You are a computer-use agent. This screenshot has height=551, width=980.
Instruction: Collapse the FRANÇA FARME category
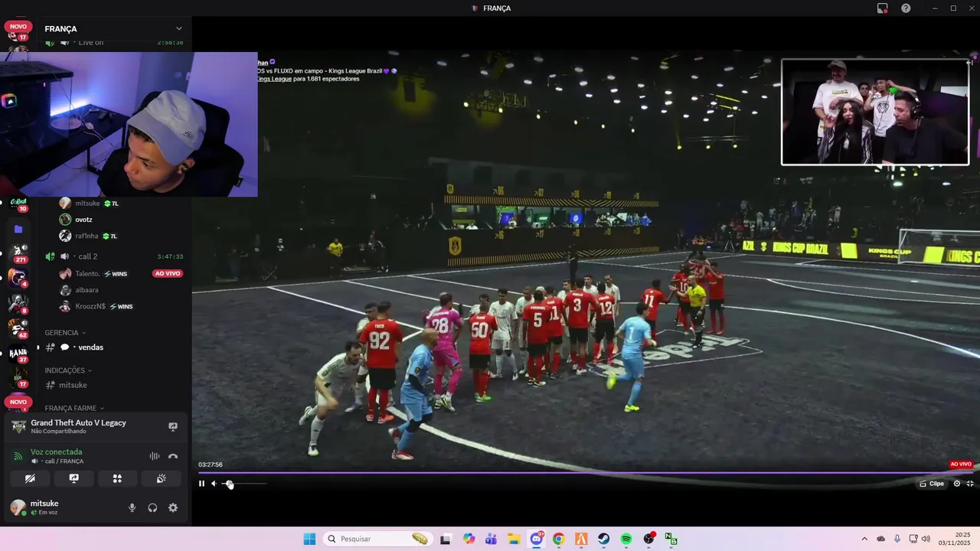click(x=74, y=408)
